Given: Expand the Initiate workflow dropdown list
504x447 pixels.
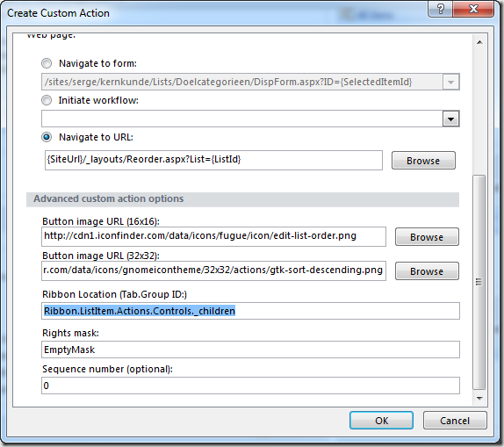Looking at the screenshot, I should 451,119.
